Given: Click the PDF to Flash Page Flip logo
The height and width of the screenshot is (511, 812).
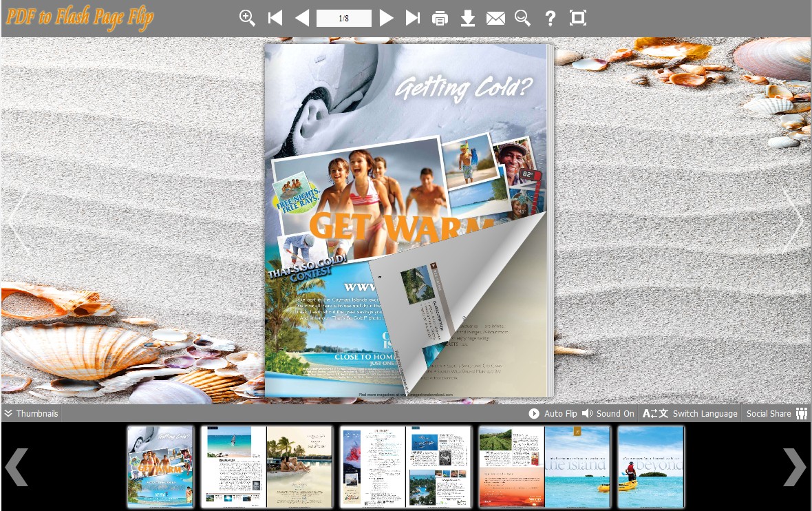Looking at the screenshot, I should (x=80, y=17).
